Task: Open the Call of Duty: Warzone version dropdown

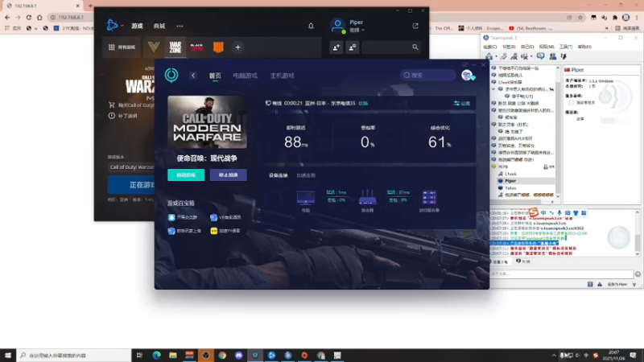Action: 131,167
